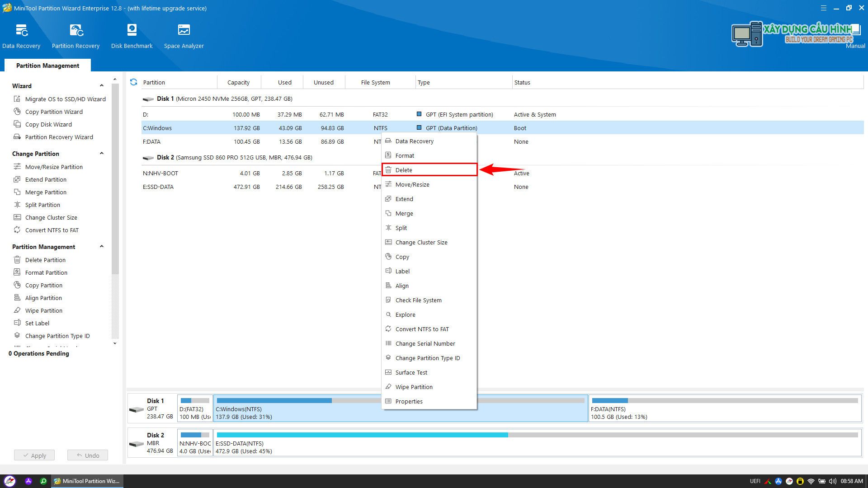Screen dimensions: 868x488
Task: Choose Set Label in sidebar
Action: tap(32, 323)
